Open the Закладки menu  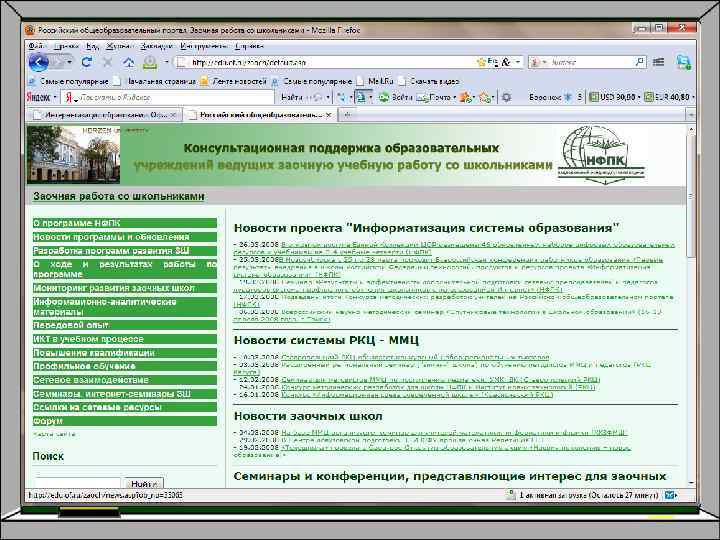156,46
